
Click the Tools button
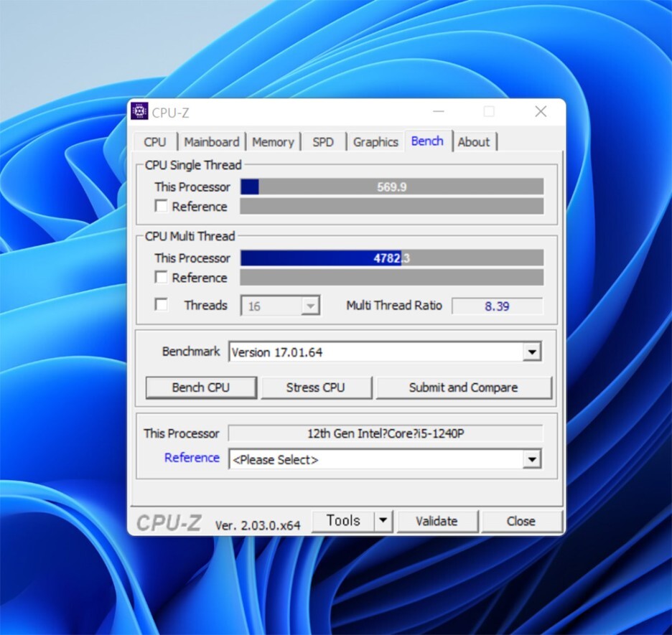(343, 521)
